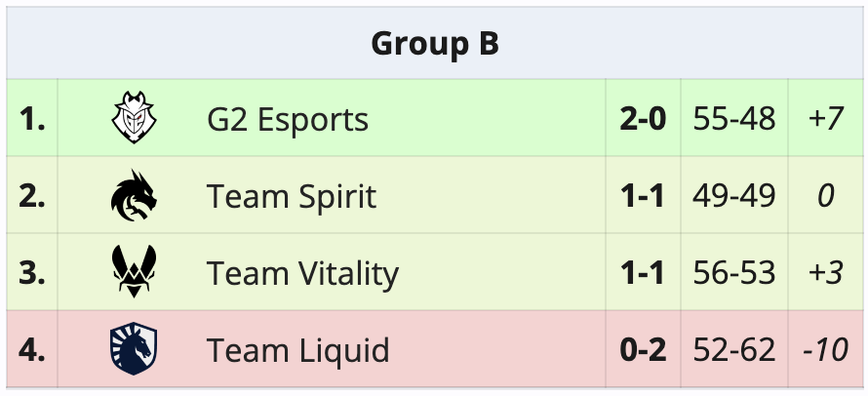Click the Team Liquid horse logo
The image size is (868, 396).
point(133,349)
